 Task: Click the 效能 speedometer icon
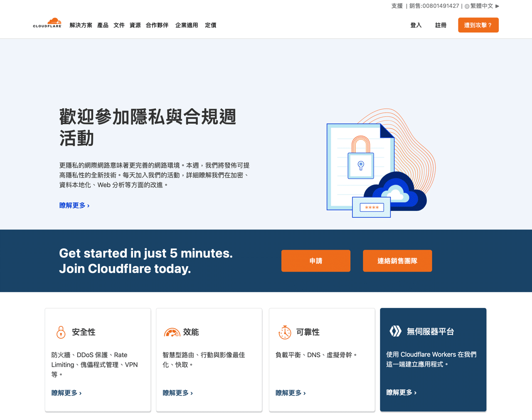[x=172, y=332]
